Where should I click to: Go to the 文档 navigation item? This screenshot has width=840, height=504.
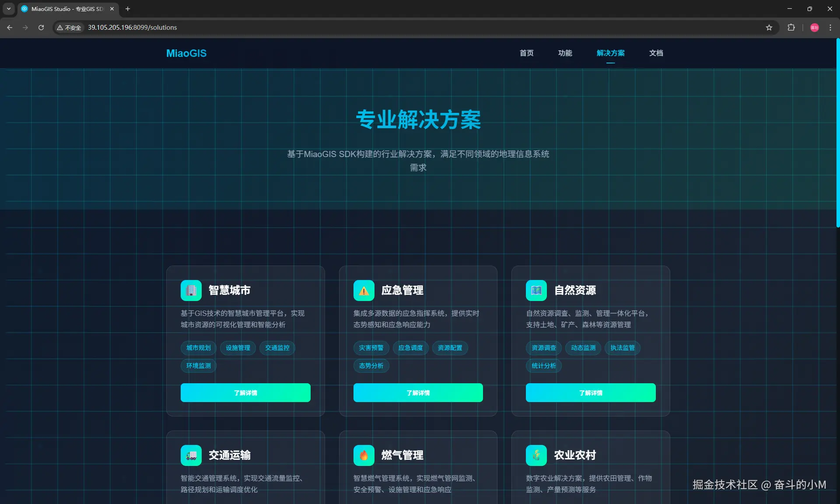(x=656, y=53)
